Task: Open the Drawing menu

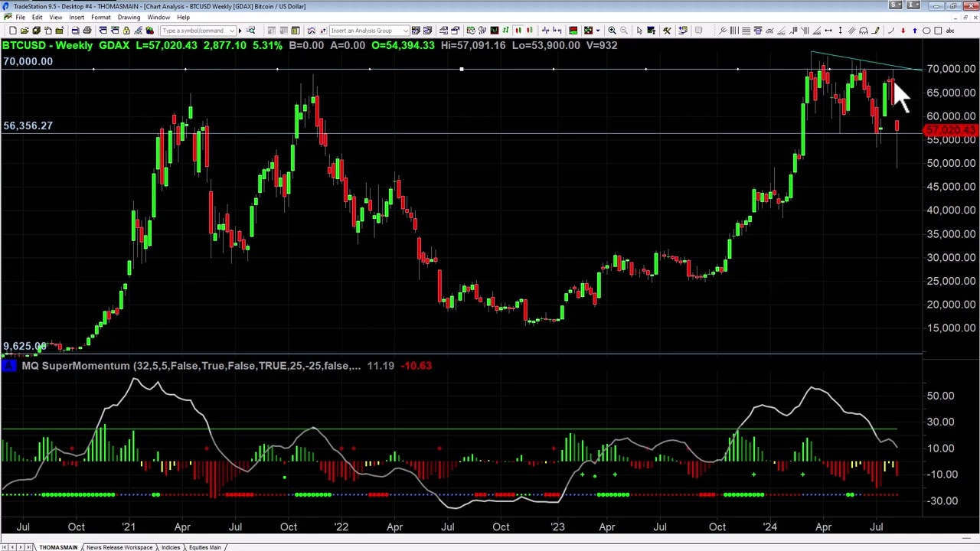Action: (129, 17)
